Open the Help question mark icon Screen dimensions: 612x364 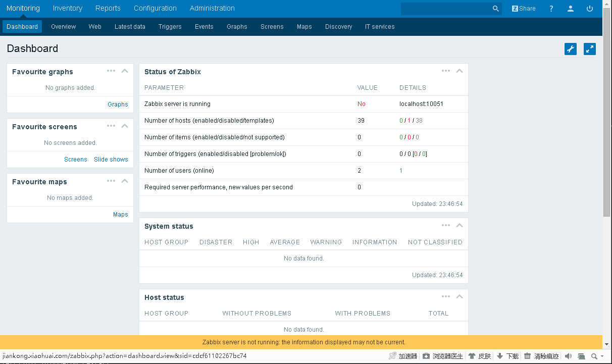551,9
